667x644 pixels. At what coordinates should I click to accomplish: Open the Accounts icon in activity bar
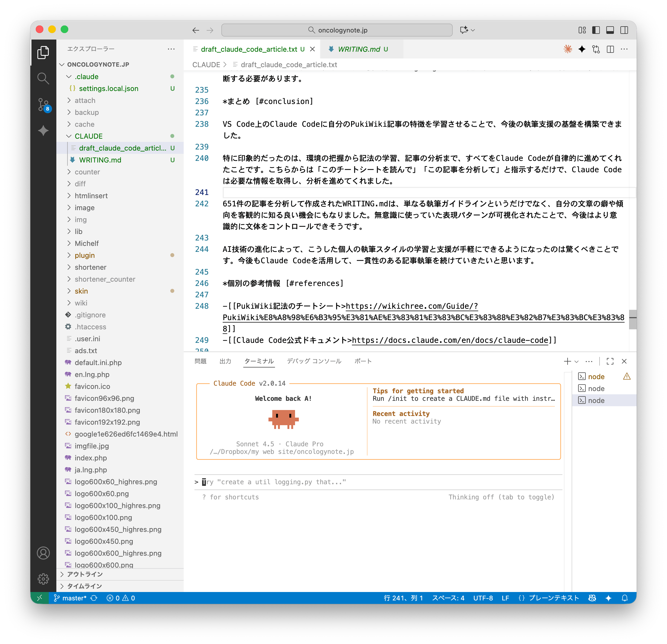tap(43, 553)
